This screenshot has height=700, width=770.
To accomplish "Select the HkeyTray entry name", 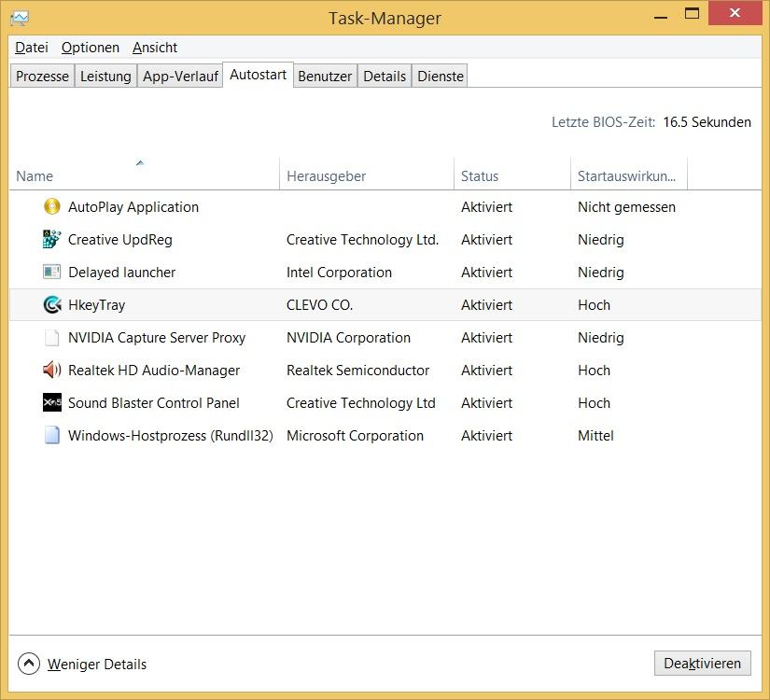I will pyautogui.click(x=97, y=305).
